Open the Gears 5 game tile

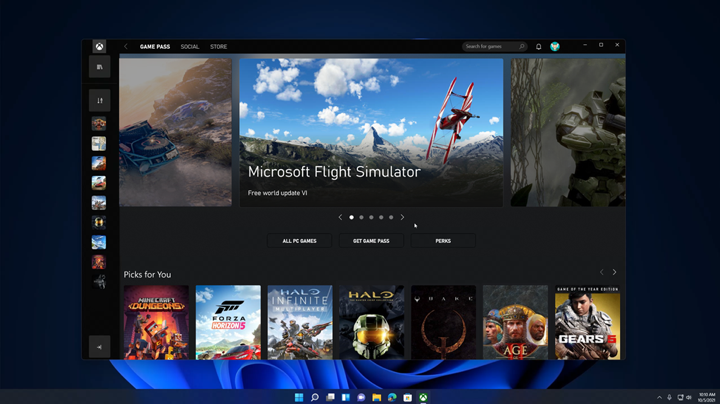coord(587,322)
